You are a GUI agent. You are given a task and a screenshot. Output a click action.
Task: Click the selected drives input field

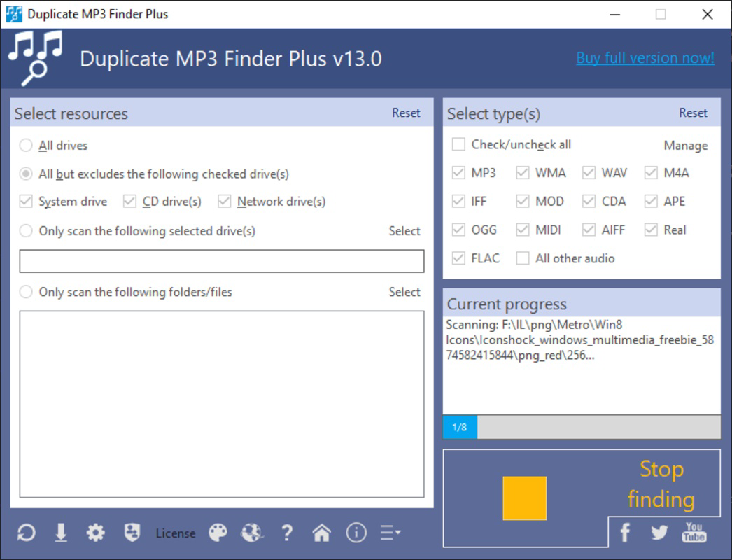click(222, 261)
